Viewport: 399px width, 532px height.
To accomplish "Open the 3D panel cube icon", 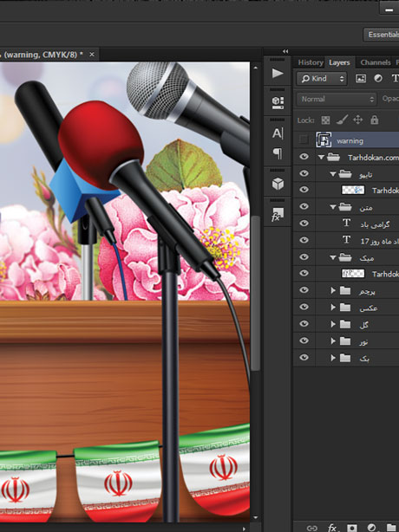I will (x=278, y=184).
